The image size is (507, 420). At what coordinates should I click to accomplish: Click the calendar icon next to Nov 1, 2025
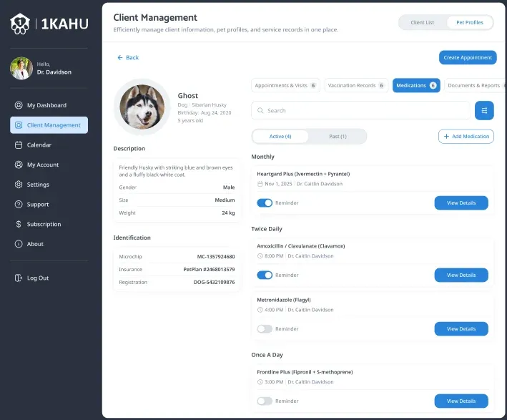point(260,184)
